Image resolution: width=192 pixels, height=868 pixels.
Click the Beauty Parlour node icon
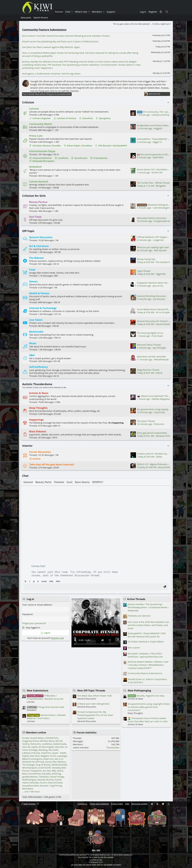coord(25,206)
